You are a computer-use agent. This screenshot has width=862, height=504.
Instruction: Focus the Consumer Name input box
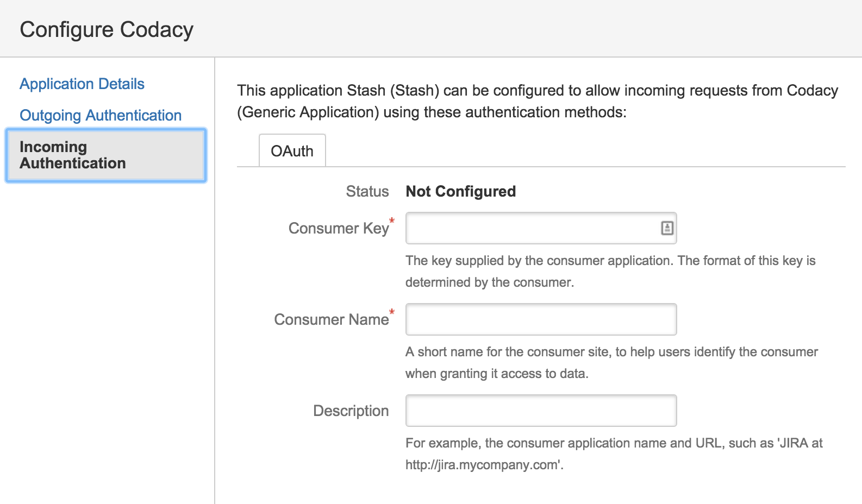pyautogui.click(x=541, y=319)
